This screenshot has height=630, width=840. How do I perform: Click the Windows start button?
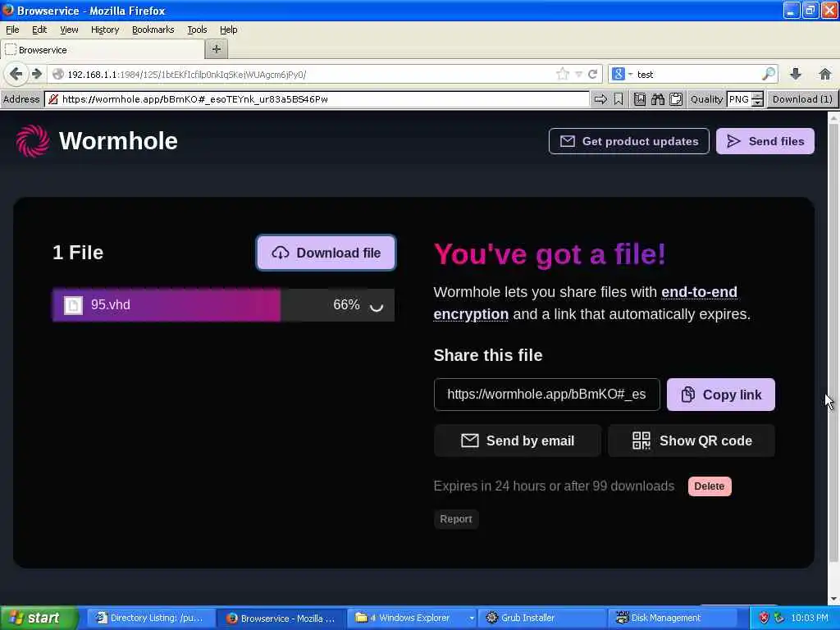[x=39, y=618]
